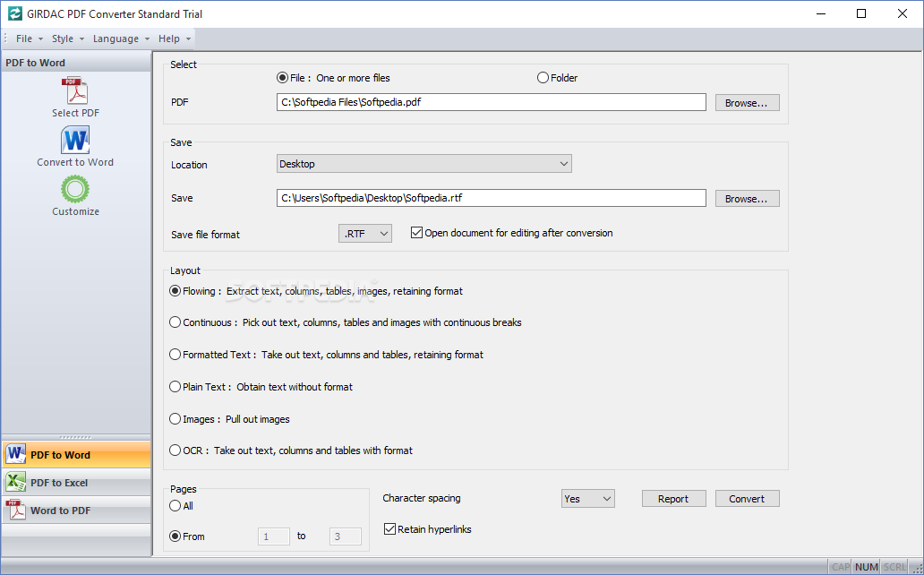
Task: Select the Folder radio button
Action: [543, 78]
